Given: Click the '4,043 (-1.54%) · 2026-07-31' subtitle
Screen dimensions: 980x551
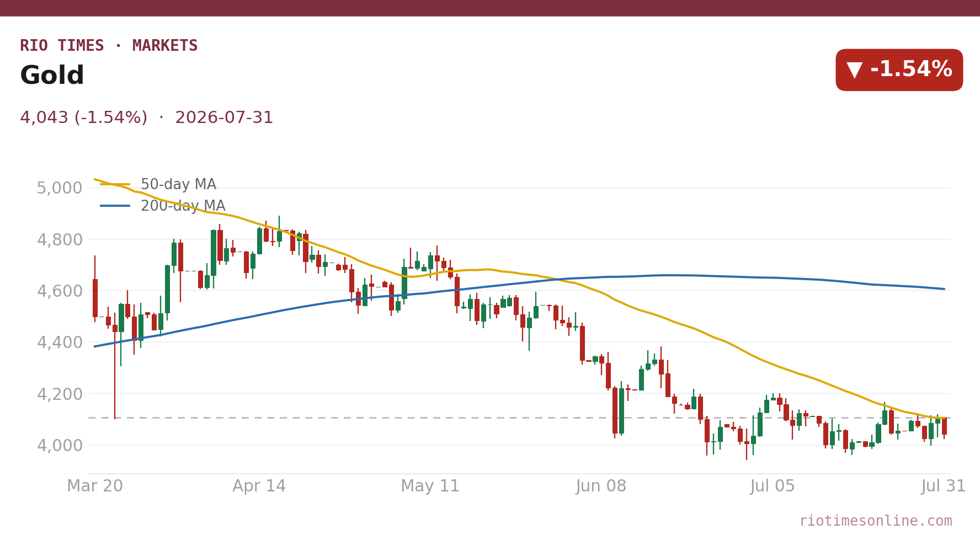Looking at the screenshot, I should click(x=146, y=118).
